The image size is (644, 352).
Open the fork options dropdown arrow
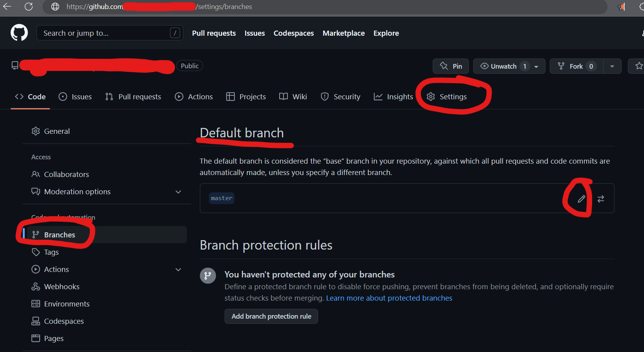pyautogui.click(x=612, y=66)
